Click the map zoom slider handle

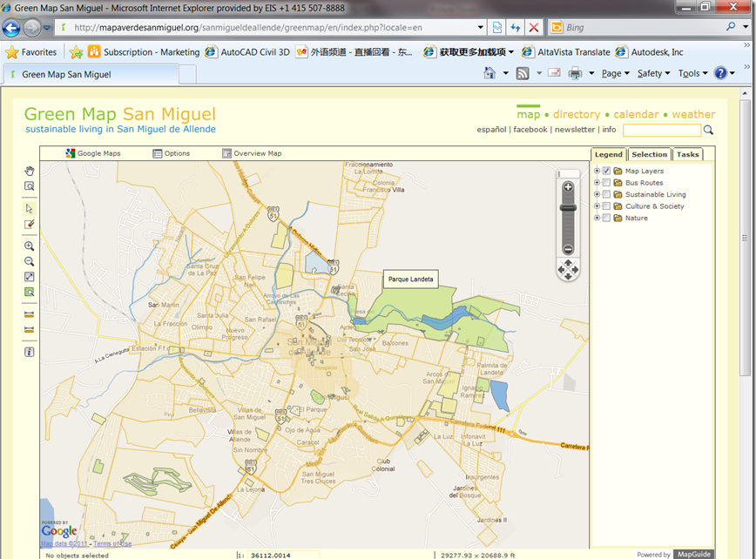568,208
